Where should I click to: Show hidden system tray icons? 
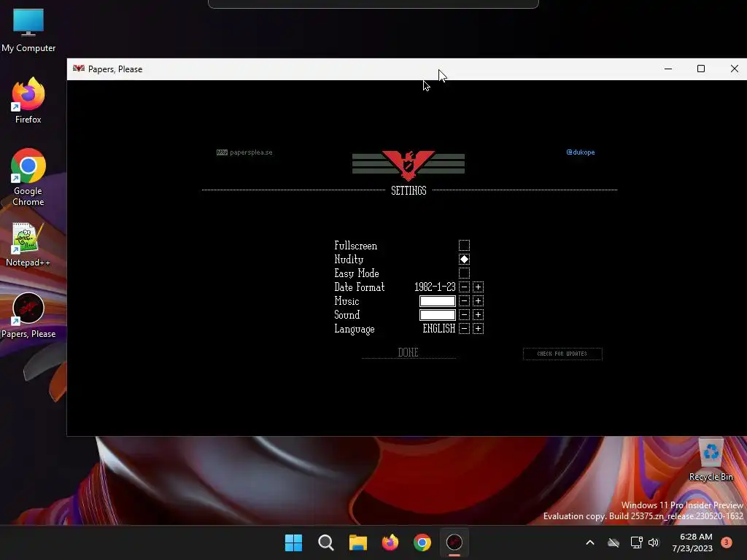(589, 542)
